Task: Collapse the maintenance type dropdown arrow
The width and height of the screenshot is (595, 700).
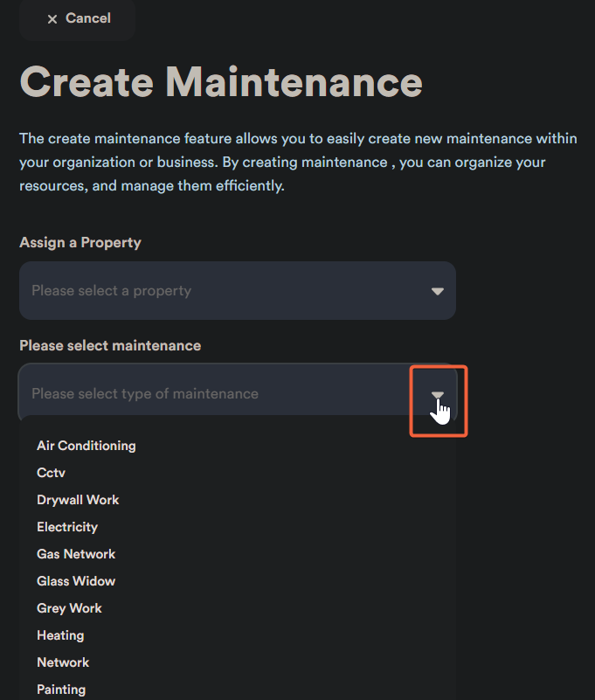Action: (x=438, y=395)
